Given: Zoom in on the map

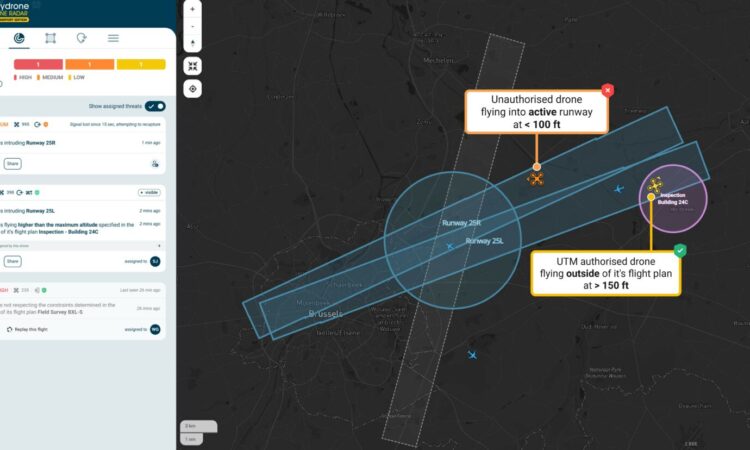Looking at the screenshot, I should coord(192,8).
